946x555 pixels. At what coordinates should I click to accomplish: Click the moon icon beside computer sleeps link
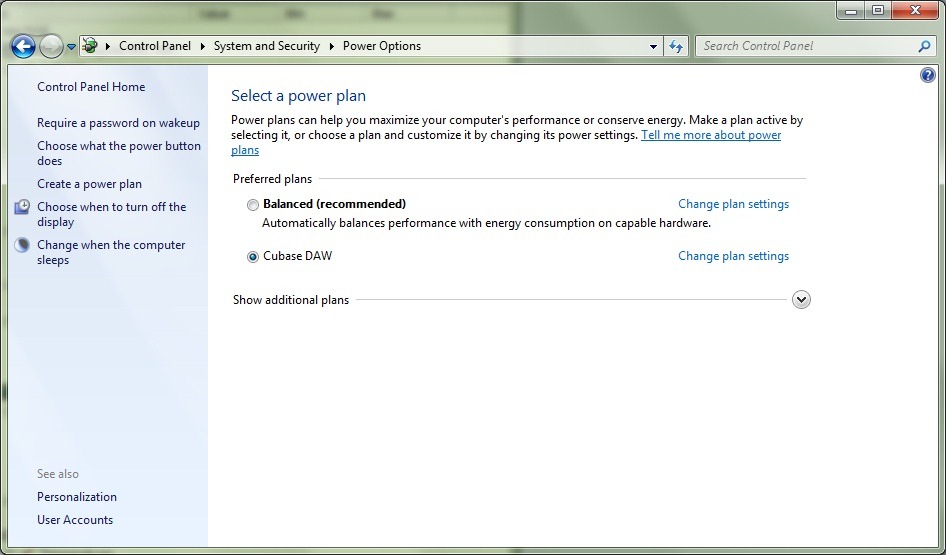pos(22,245)
